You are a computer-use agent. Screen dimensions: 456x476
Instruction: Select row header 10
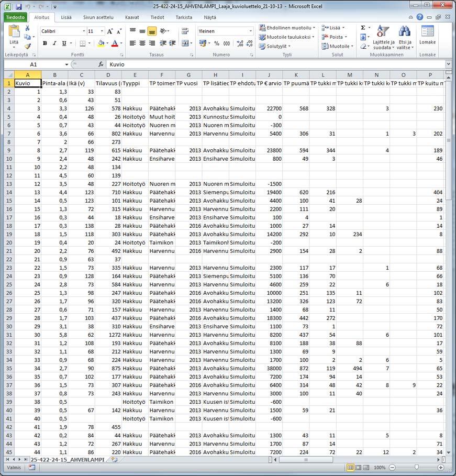pyautogui.click(x=9, y=159)
